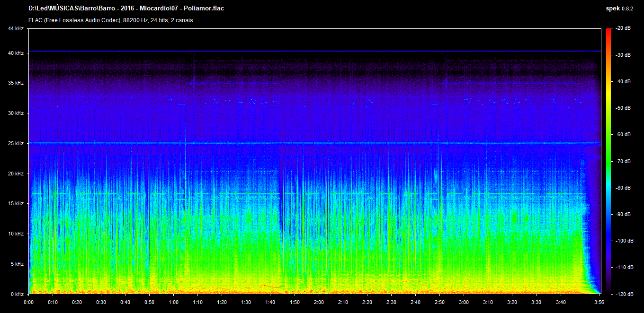Viewport: 644px width, 313px height.
Task: Click the 15 kHz frequency axis label
Action: click(x=16, y=204)
